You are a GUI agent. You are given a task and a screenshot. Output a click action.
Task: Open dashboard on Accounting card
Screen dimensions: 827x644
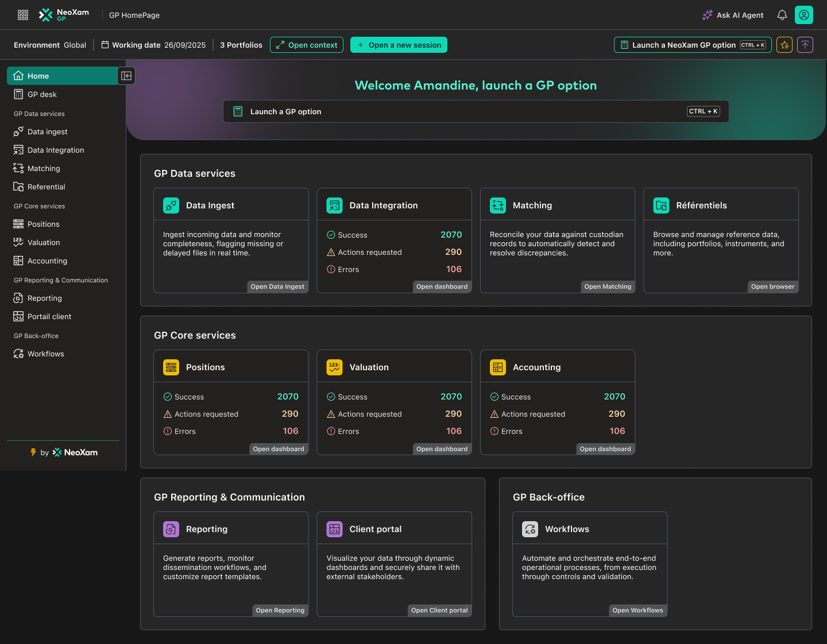[605, 449]
